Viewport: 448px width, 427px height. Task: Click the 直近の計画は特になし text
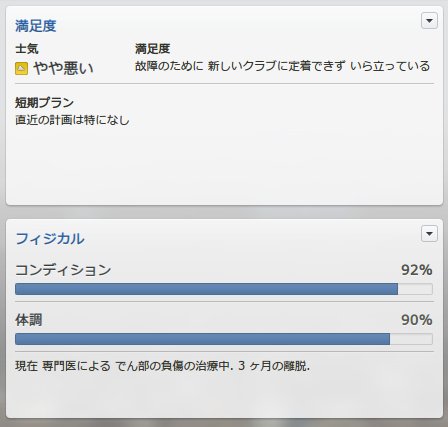[72, 120]
